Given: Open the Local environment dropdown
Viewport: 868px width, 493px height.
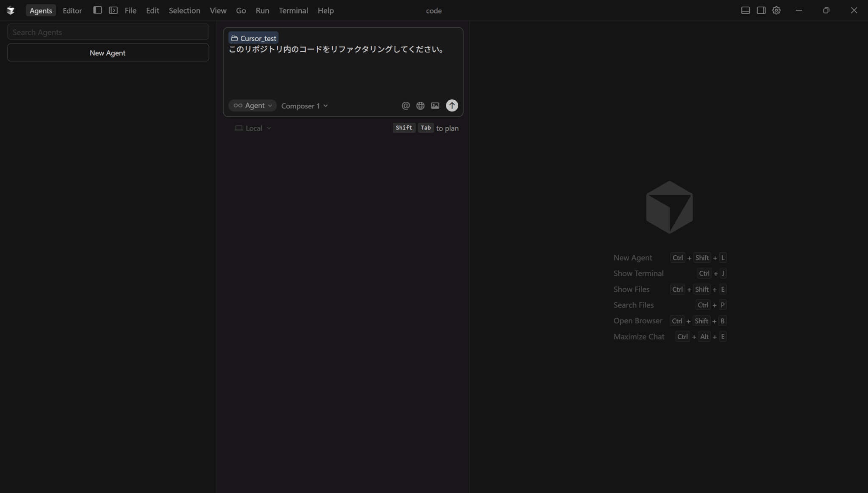Looking at the screenshot, I should click(x=253, y=128).
